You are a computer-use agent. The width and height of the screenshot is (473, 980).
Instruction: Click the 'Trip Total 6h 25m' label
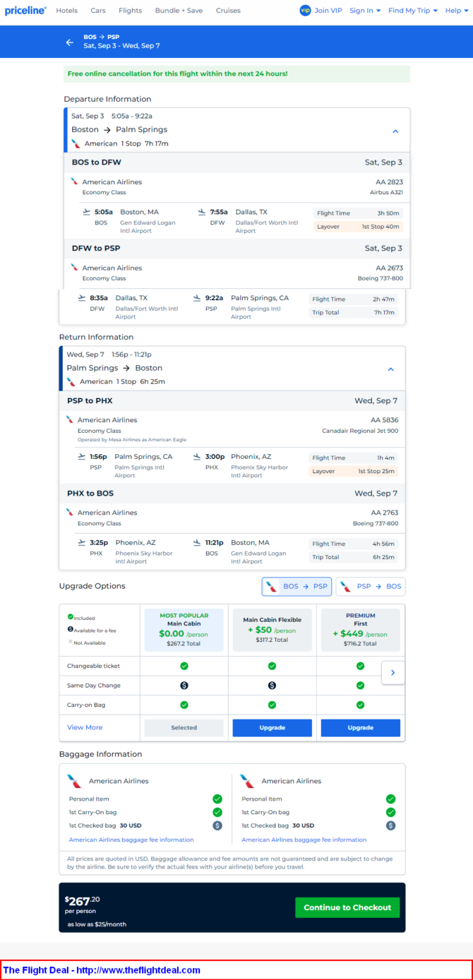354,557
